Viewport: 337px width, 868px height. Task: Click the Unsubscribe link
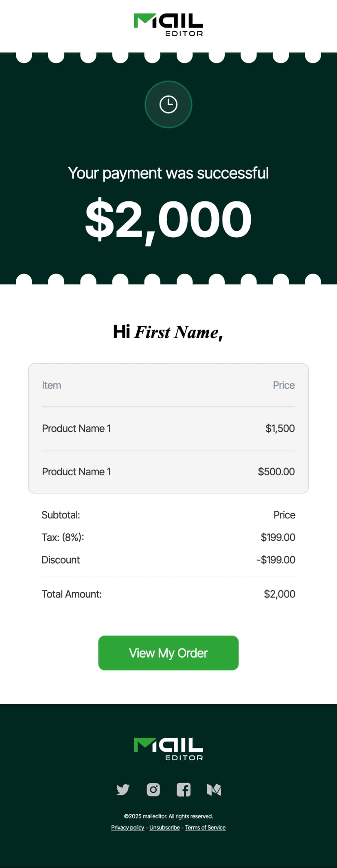tap(164, 827)
